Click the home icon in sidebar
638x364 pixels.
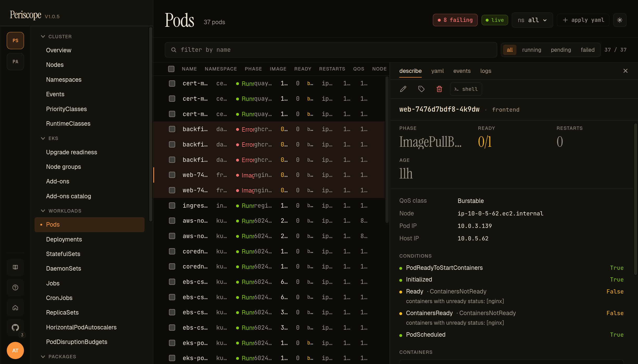coord(15,308)
